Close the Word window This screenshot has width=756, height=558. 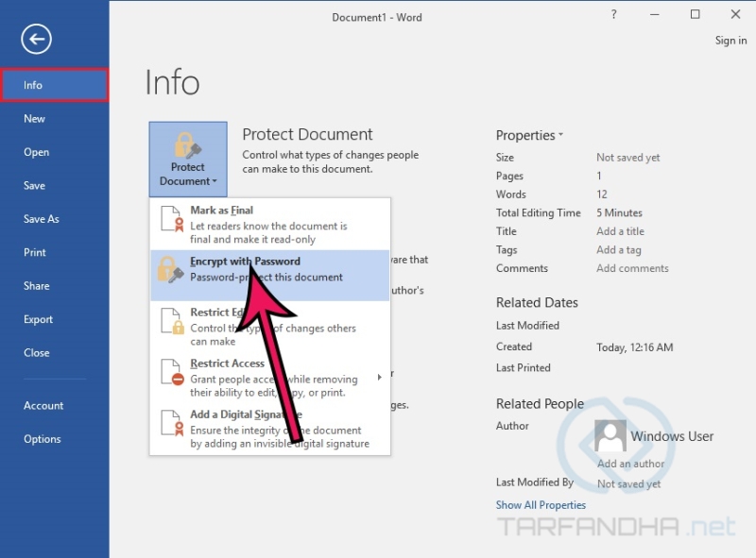click(735, 14)
